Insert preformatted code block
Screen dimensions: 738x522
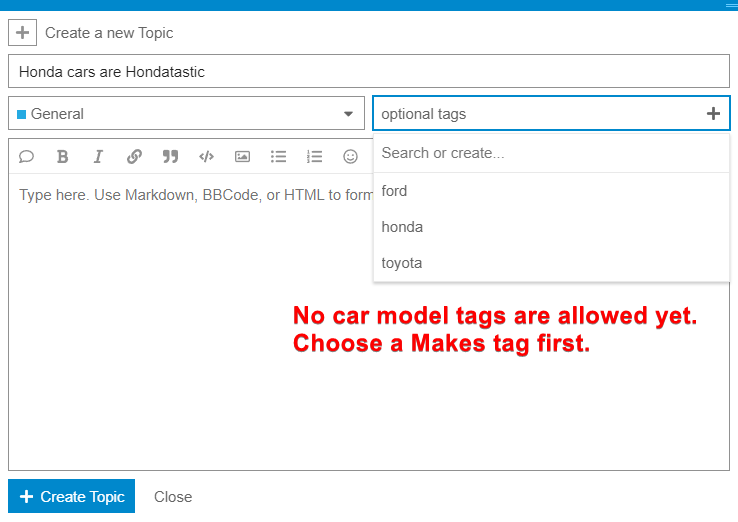pyautogui.click(x=206, y=156)
